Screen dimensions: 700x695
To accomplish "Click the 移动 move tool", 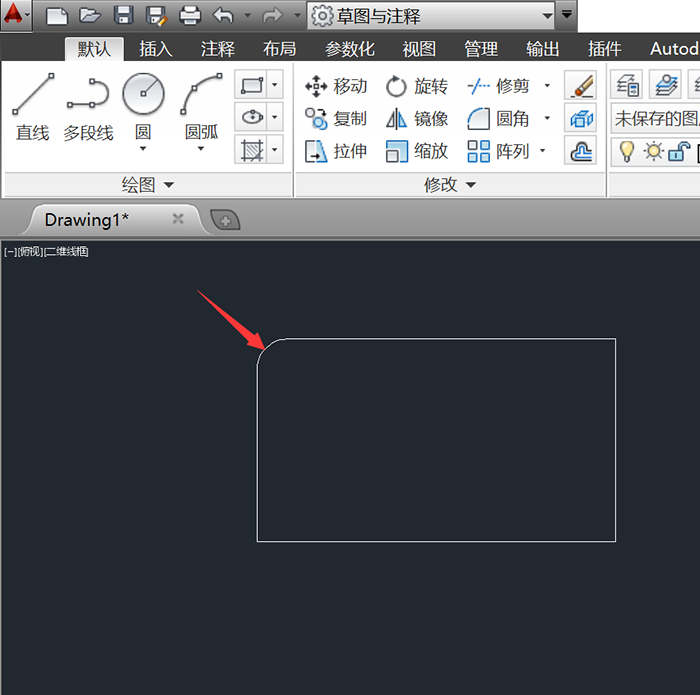I will point(336,86).
